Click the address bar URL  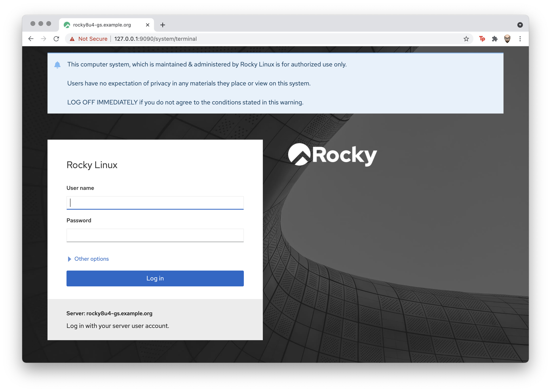pos(155,39)
